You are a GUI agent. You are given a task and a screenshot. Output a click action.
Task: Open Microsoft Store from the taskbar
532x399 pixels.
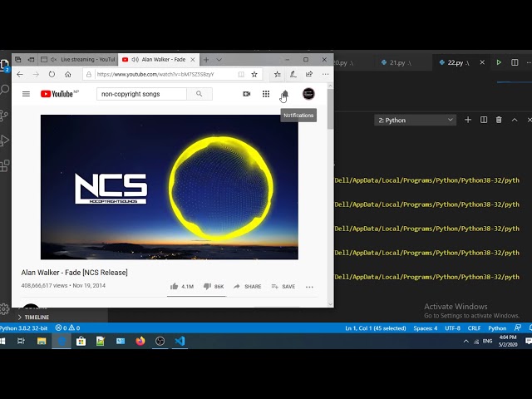[81, 341]
